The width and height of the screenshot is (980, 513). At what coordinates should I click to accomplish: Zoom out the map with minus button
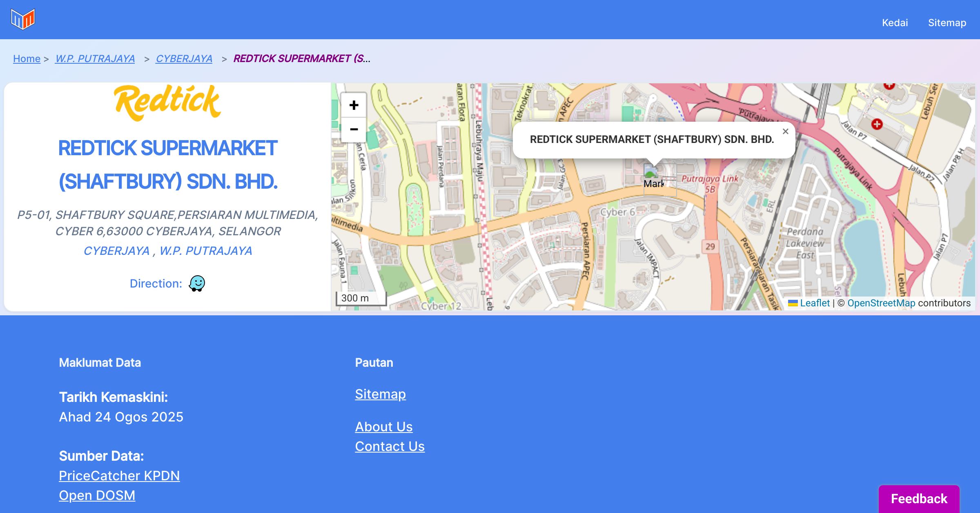tap(354, 129)
